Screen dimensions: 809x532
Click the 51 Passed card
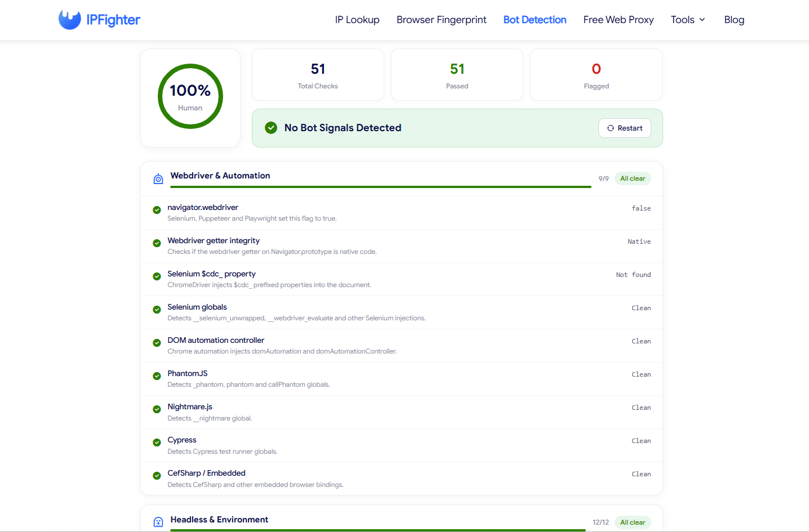click(457, 75)
